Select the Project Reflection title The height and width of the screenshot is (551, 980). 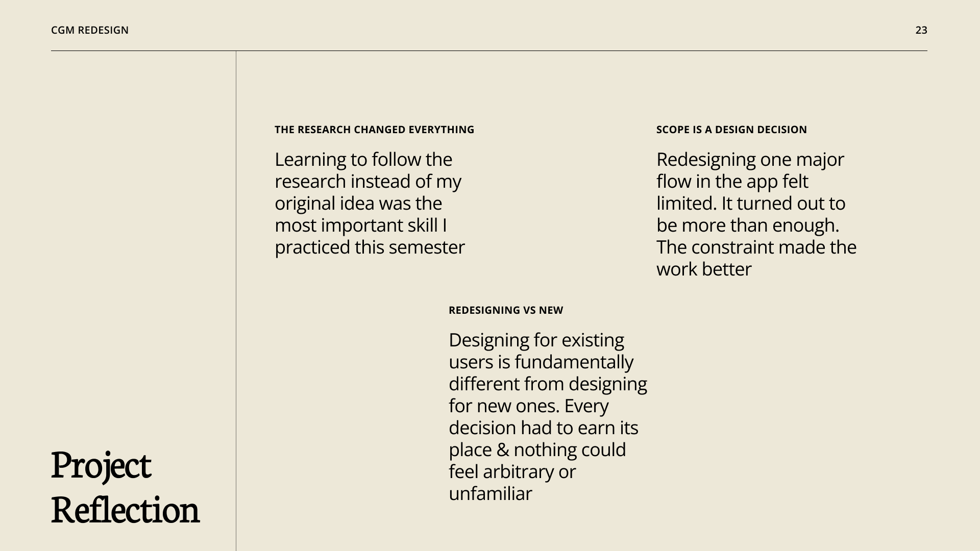point(125,488)
